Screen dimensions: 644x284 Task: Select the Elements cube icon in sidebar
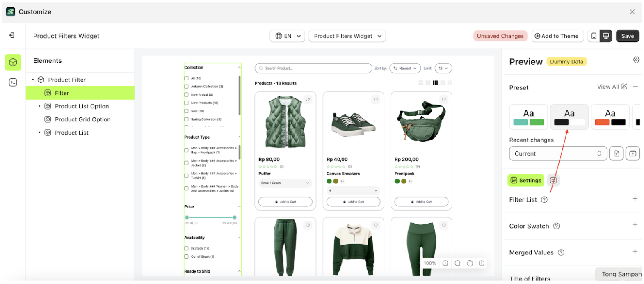13,62
